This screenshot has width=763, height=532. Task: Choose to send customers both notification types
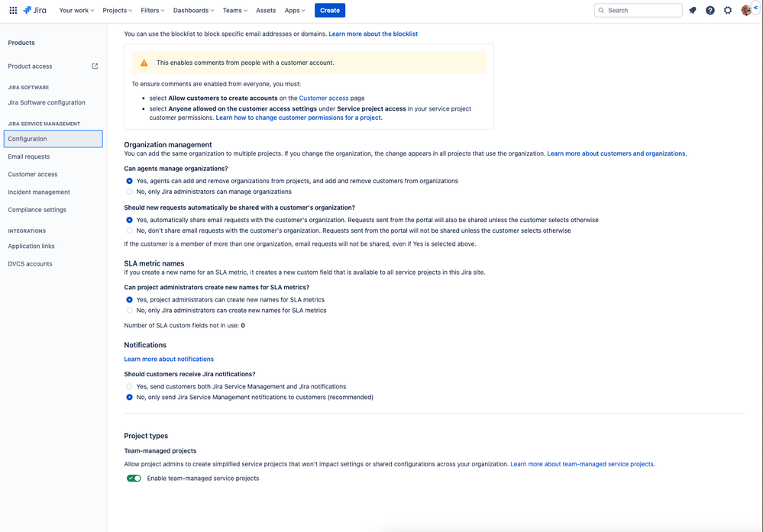coord(129,386)
